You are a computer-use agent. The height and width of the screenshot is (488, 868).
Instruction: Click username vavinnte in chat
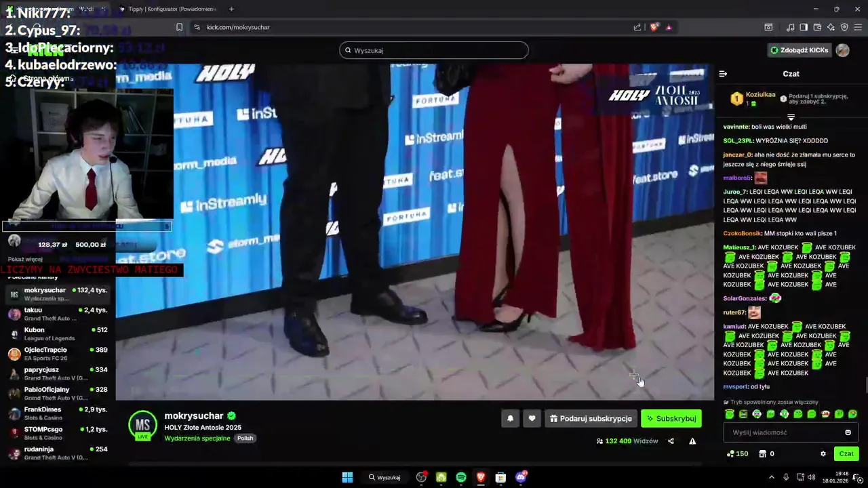coord(736,127)
